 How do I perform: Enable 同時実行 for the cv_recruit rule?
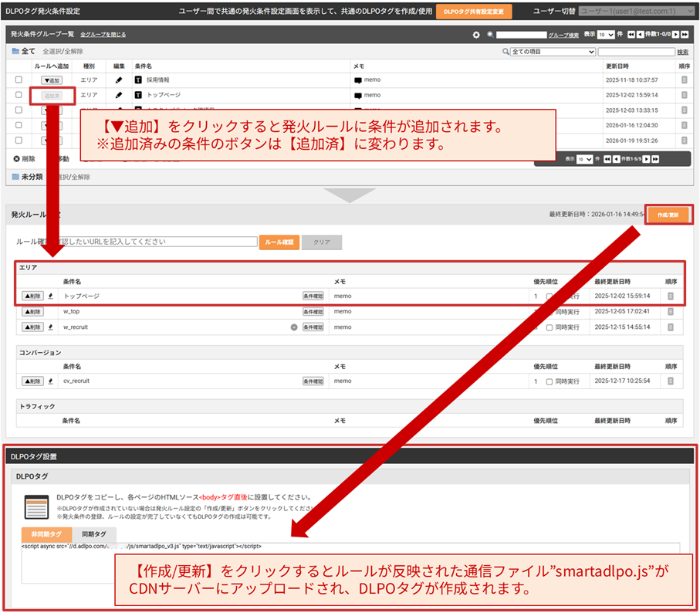tap(550, 381)
